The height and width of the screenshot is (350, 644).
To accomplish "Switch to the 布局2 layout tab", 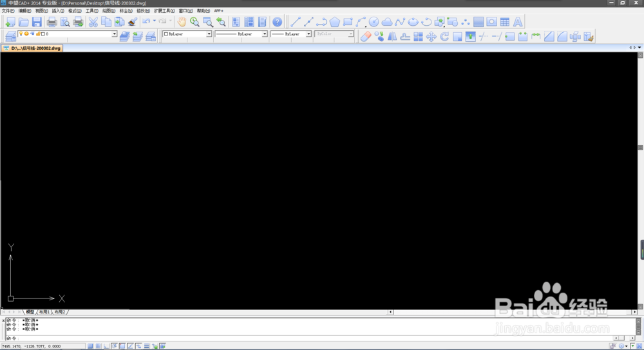I will click(60, 312).
